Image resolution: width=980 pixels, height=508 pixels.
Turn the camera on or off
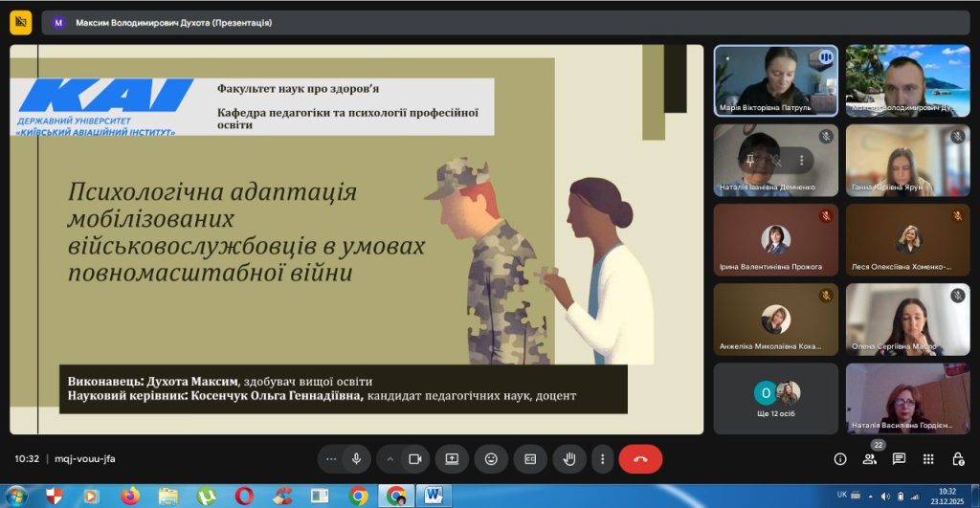pos(415,459)
